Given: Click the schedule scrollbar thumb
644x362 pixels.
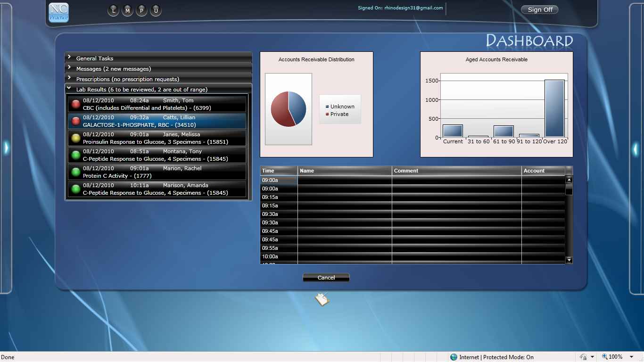Looking at the screenshot, I should (569, 190).
